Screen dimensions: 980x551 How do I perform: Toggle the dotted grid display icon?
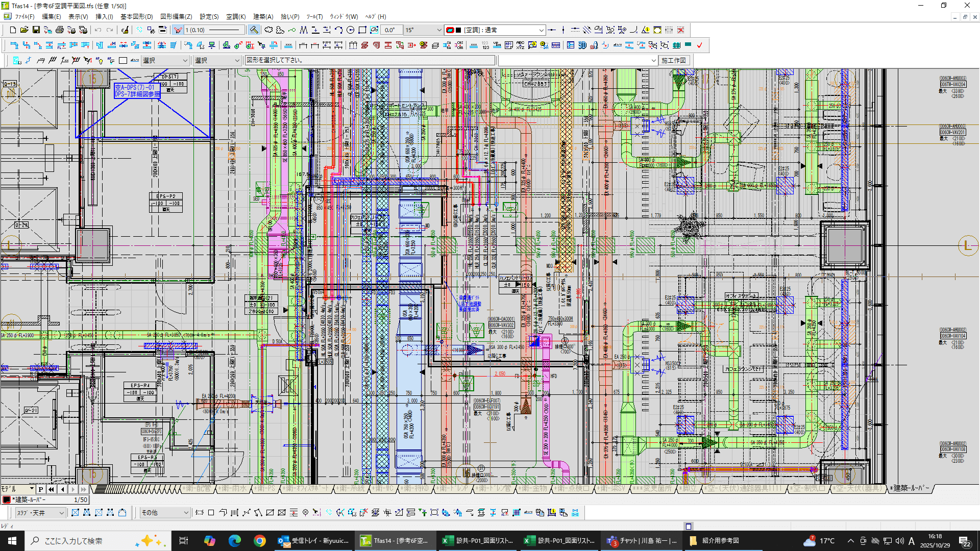click(669, 30)
